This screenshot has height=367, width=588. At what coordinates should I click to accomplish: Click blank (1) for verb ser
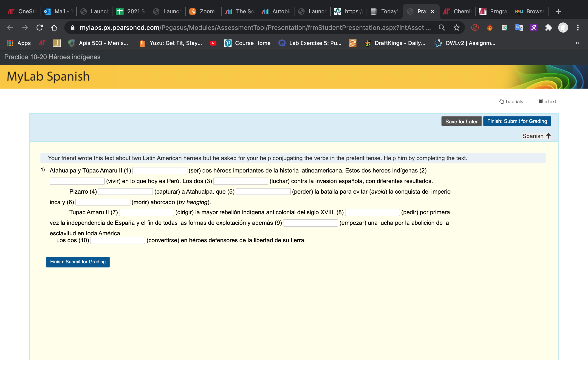[160, 171]
